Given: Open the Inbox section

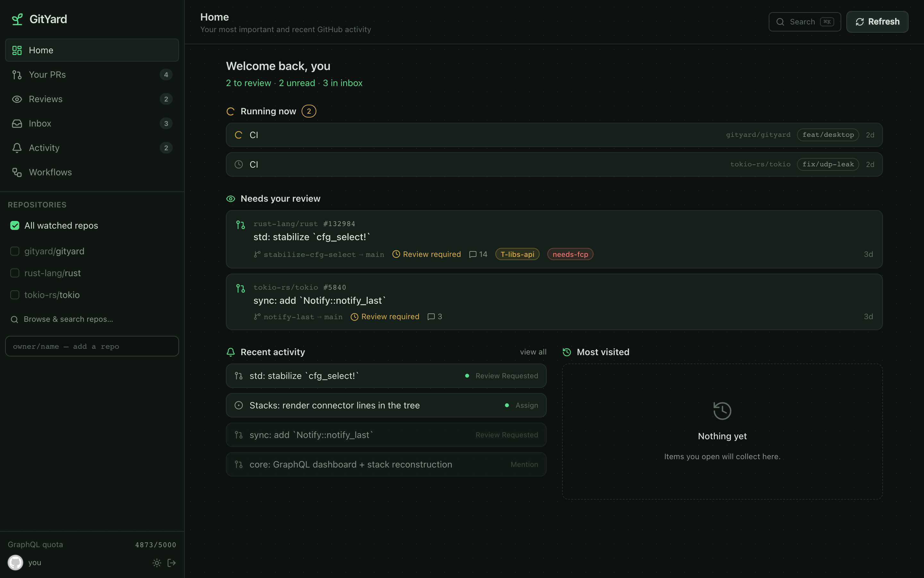Looking at the screenshot, I should pos(92,124).
